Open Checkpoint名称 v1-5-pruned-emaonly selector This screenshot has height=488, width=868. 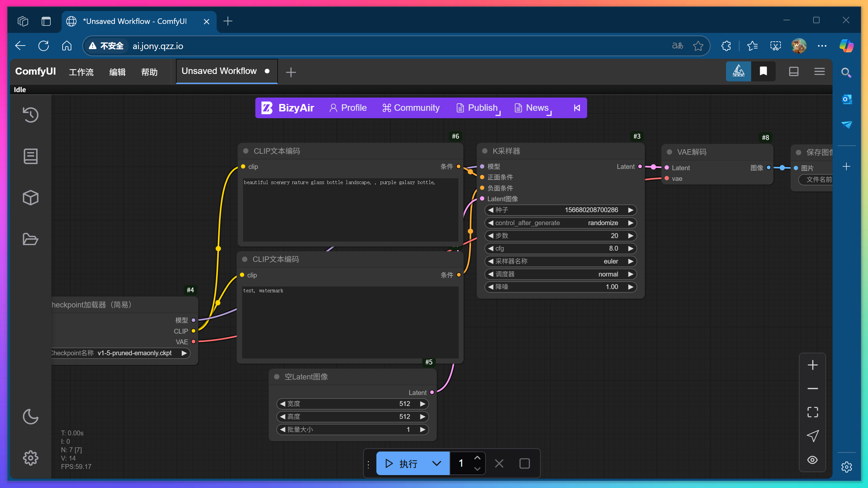(135, 353)
